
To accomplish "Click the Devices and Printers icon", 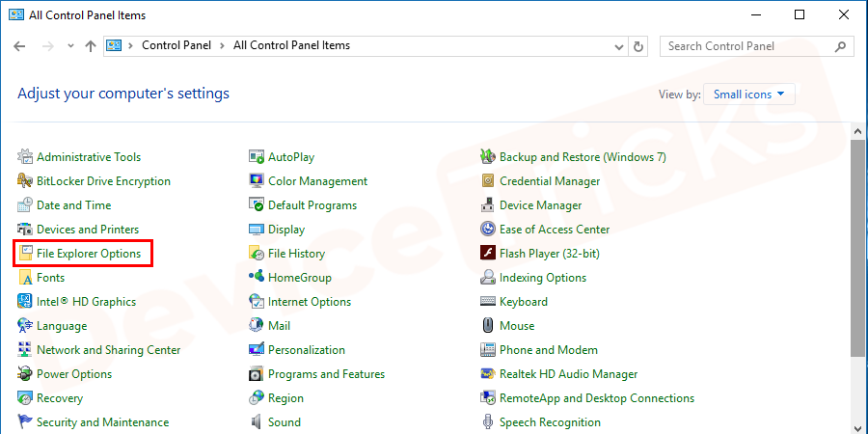I will coord(25,230).
